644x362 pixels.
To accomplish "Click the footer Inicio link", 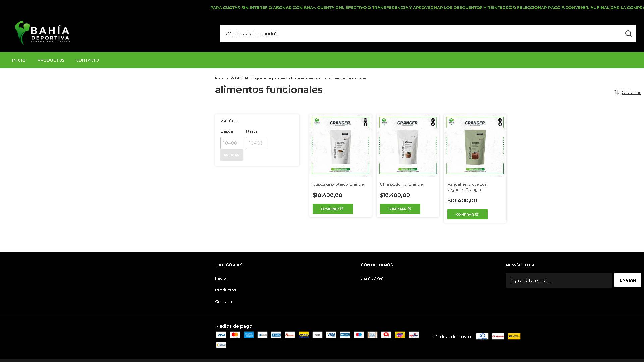I will click(x=220, y=278).
